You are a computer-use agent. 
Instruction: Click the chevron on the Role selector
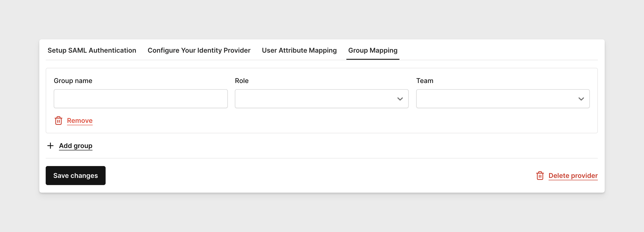(400, 99)
